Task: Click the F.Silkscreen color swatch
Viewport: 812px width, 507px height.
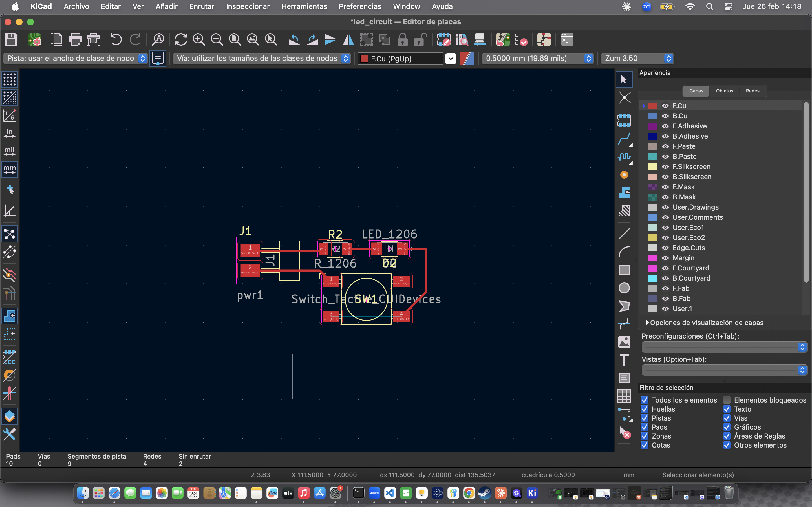Action: (653, 167)
